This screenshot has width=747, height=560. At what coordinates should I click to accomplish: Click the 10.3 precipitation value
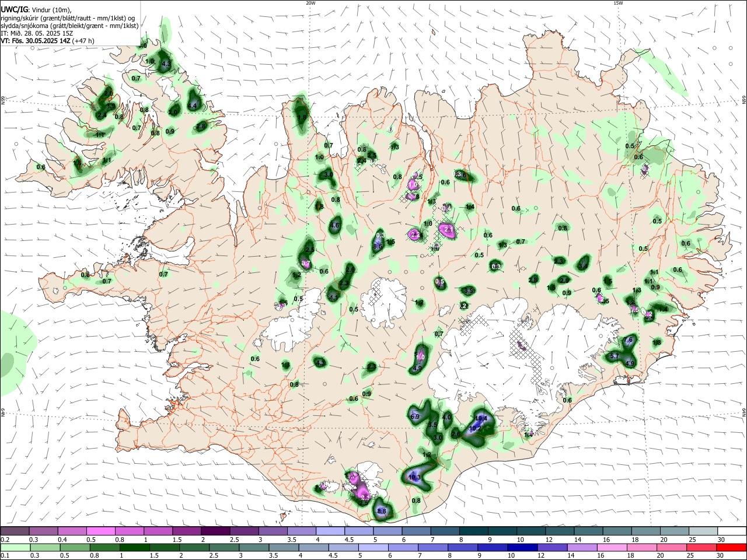click(414, 477)
